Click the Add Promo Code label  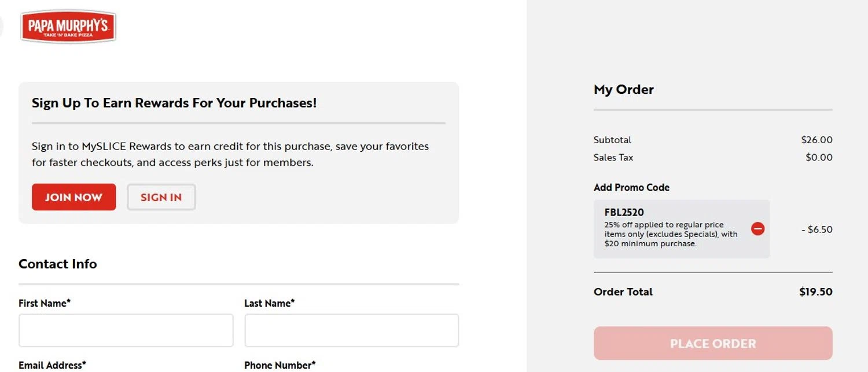pos(631,187)
